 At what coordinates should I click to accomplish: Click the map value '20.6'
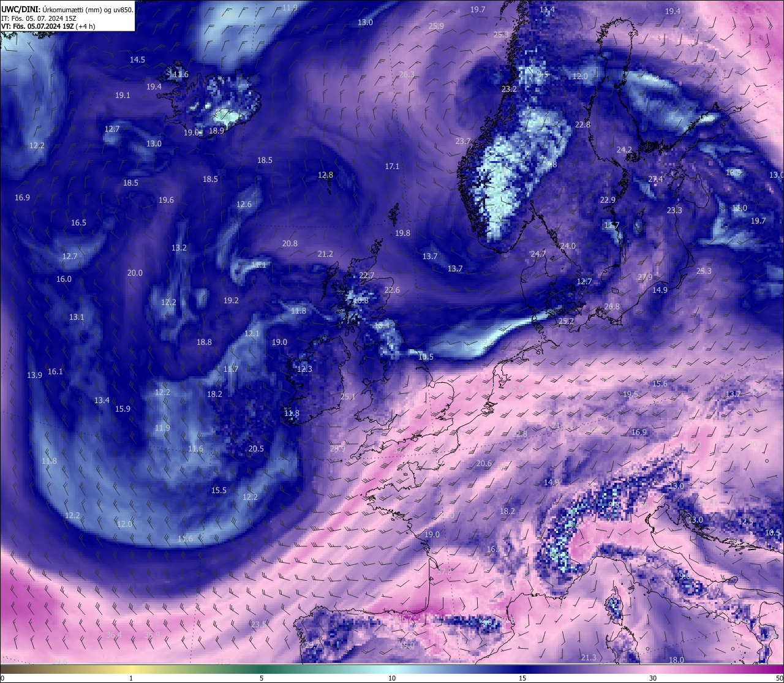[484, 464]
